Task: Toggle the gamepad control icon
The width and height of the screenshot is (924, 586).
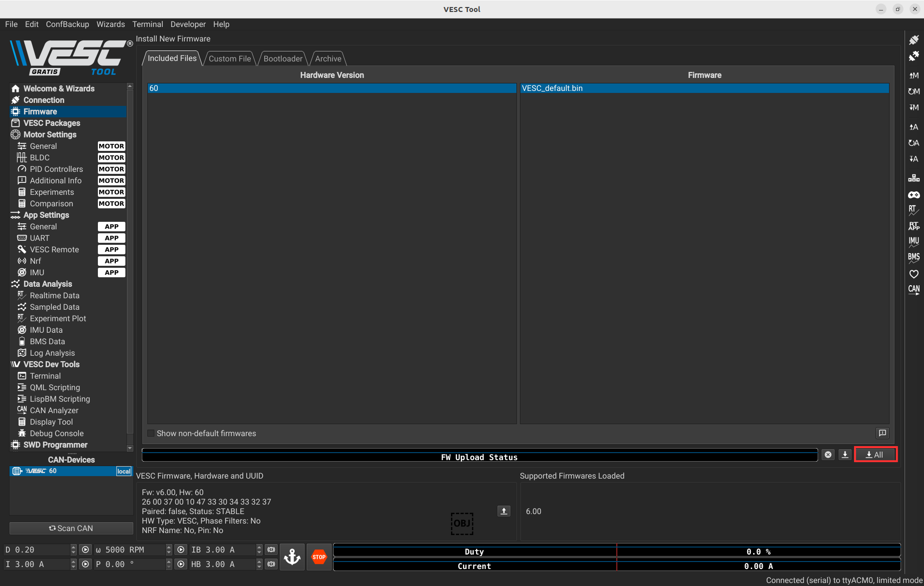Action: (914, 195)
